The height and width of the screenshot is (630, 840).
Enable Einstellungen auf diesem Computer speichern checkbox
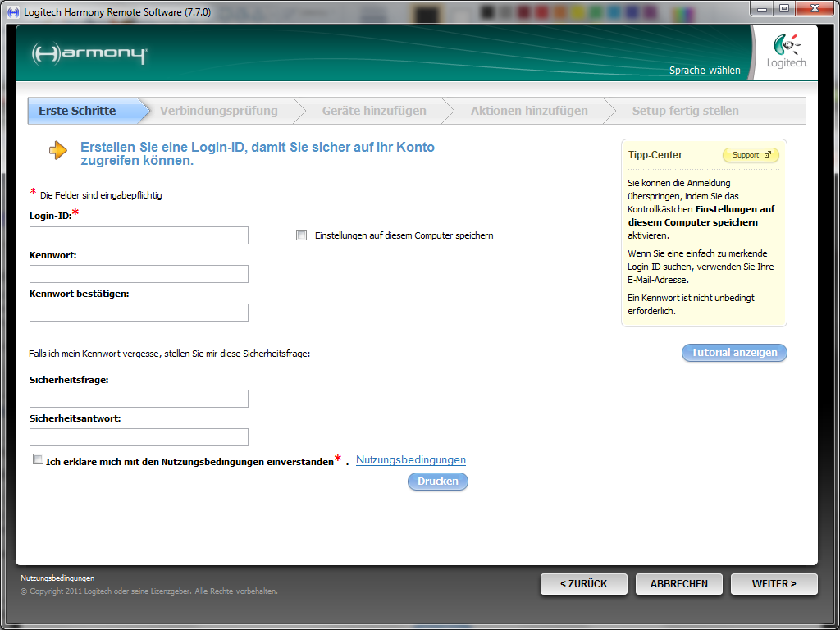(301, 235)
